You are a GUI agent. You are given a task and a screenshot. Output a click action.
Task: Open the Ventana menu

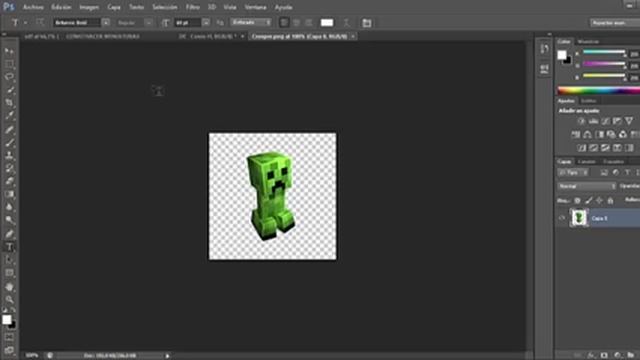pos(256,7)
